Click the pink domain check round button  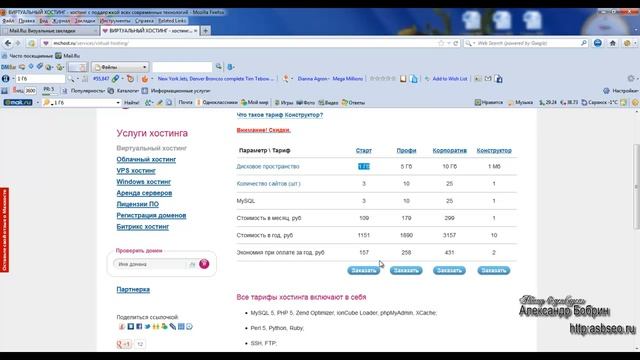(204, 264)
